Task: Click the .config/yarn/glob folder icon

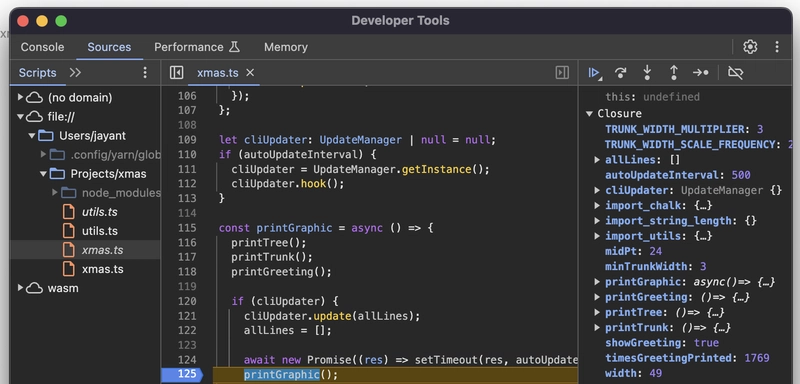Action: pyautogui.click(x=57, y=155)
